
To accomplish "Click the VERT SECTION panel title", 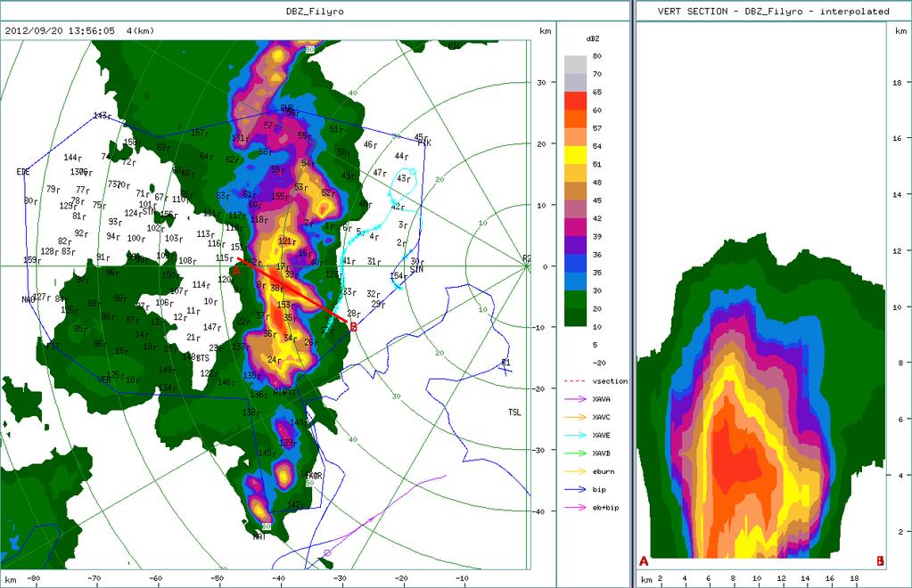I will tap(773, 11).
